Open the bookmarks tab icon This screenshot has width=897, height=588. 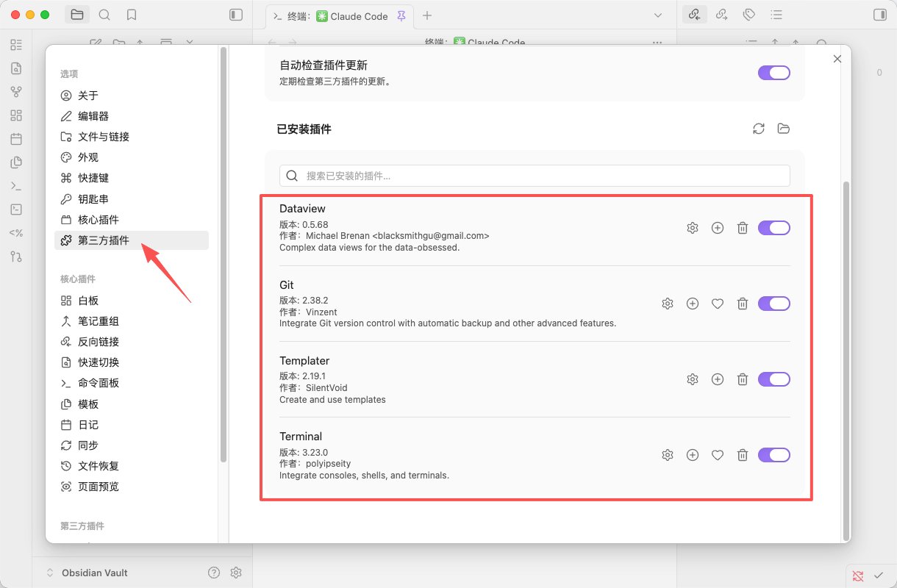coord(132,15)
